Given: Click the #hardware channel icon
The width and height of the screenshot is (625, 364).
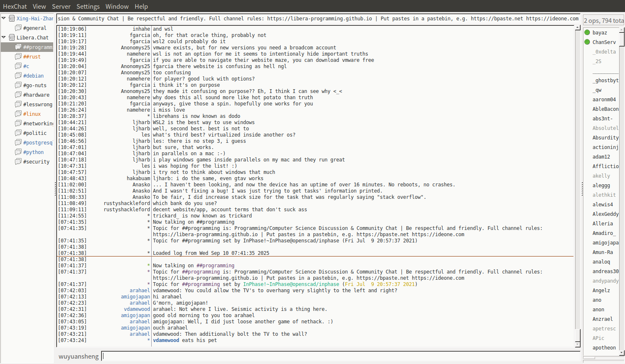Looking at the screenshot, I should (x=18, y=95).
